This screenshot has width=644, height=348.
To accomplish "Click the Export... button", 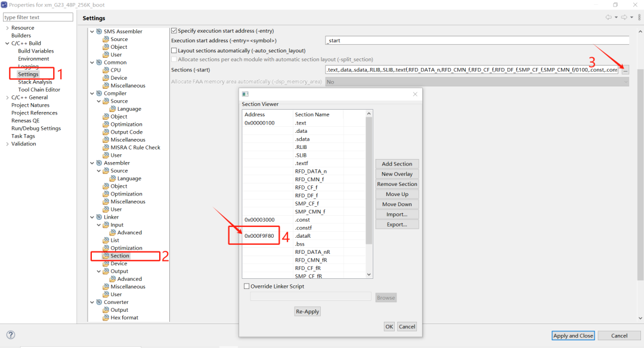I will 397,225.
